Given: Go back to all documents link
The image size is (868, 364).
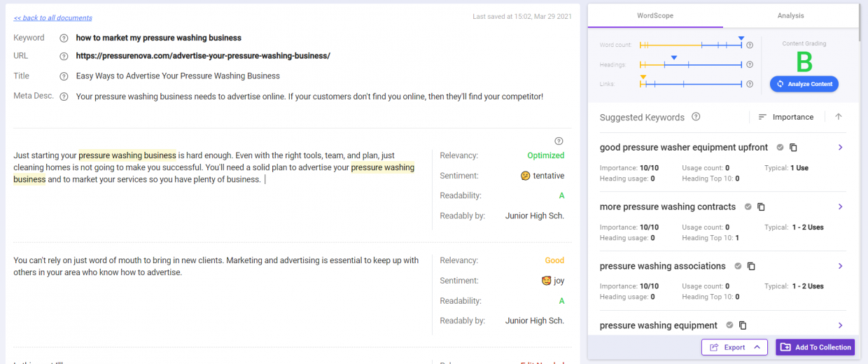Looking at the screenshot, I should (x=52, y=17).
